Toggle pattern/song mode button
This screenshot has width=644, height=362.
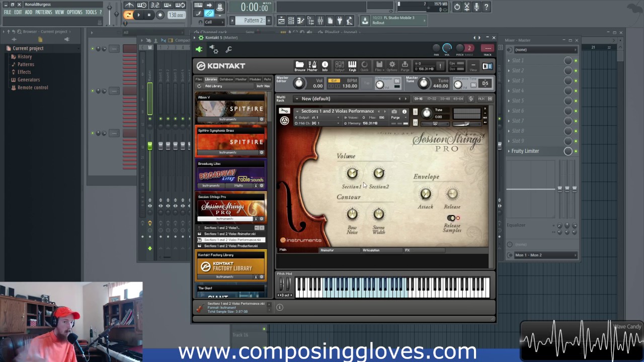click(x=128, y=15)
